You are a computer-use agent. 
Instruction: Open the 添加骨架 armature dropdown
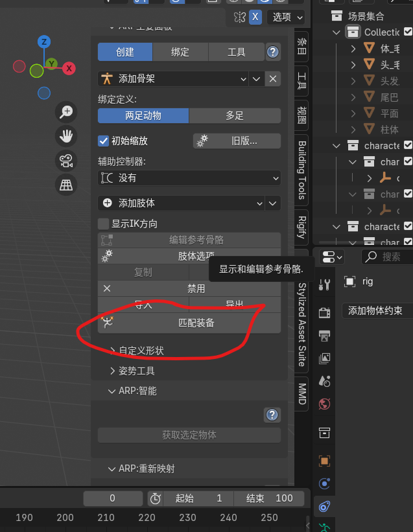pyautogui.click(x=173, y=79)
